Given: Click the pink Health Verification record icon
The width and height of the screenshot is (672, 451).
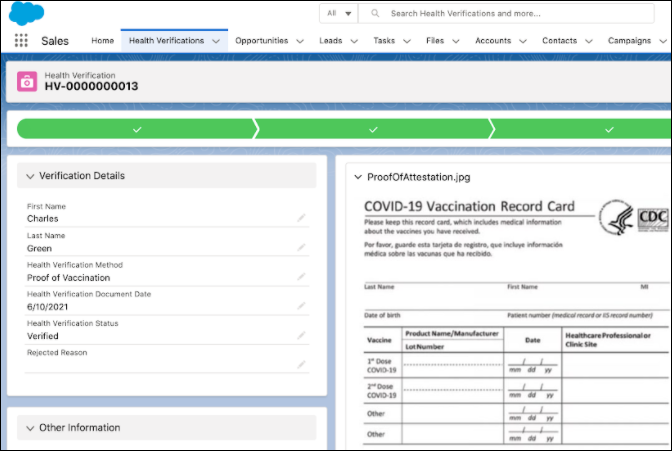Looking at the screenshot, I should coord(27,81).
